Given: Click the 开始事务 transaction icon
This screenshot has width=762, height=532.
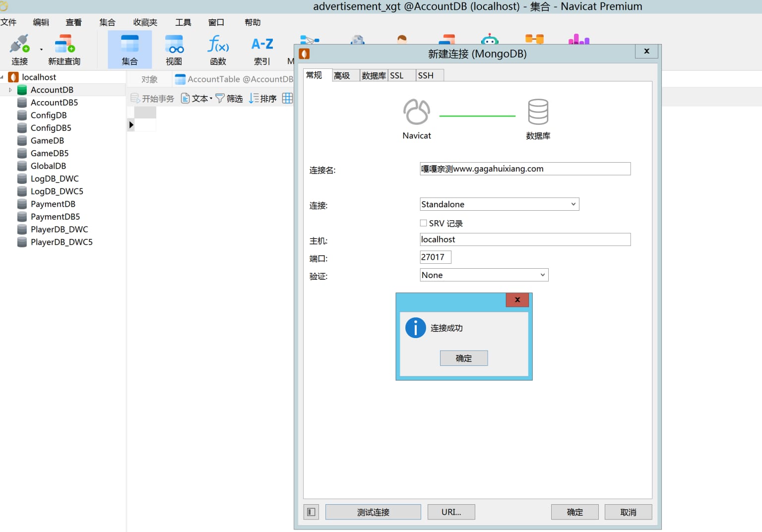Looking at the screenshot, I should pyautogui.click(x=152, y=98).
